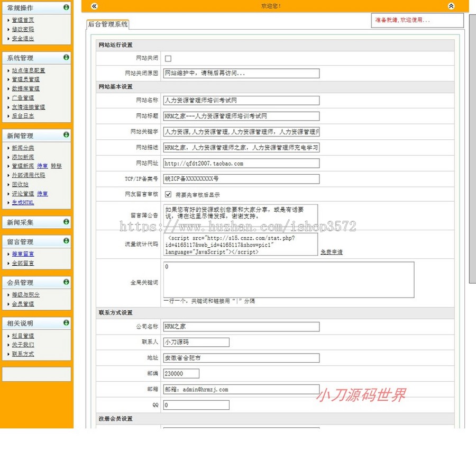Collapse the 系统管理 sidebar section
The image size is (476, 450).
point(66,58)
